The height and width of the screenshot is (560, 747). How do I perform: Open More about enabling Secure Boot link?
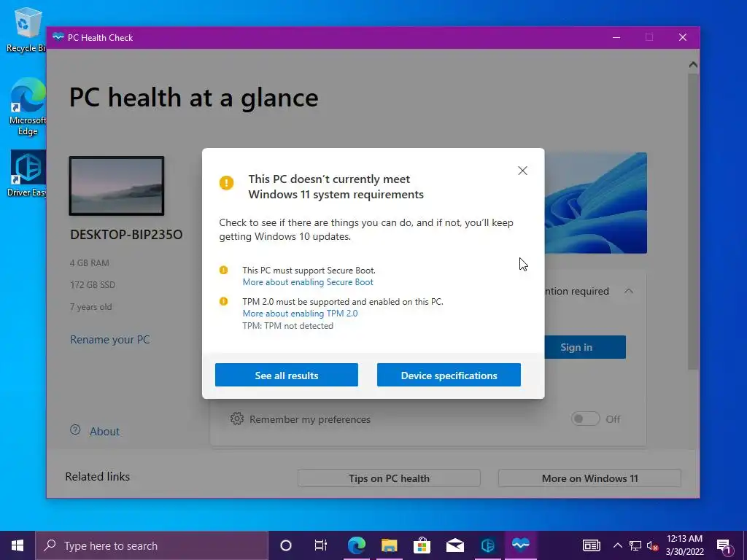tap(308, 282)
